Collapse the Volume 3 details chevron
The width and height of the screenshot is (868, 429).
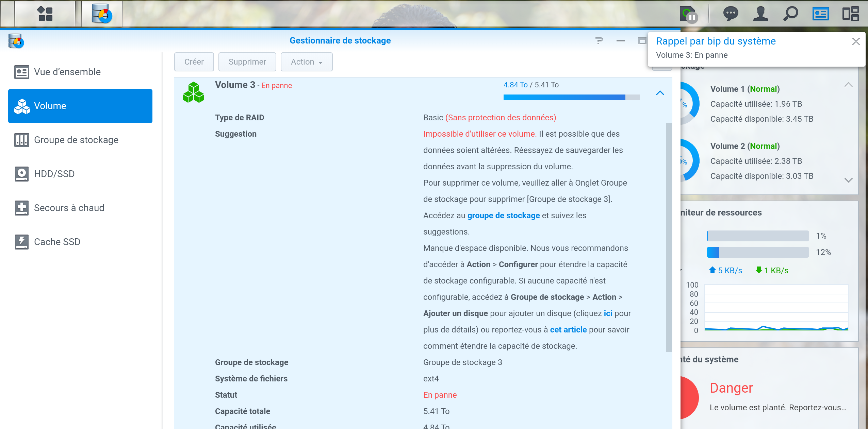pos(660,93)
